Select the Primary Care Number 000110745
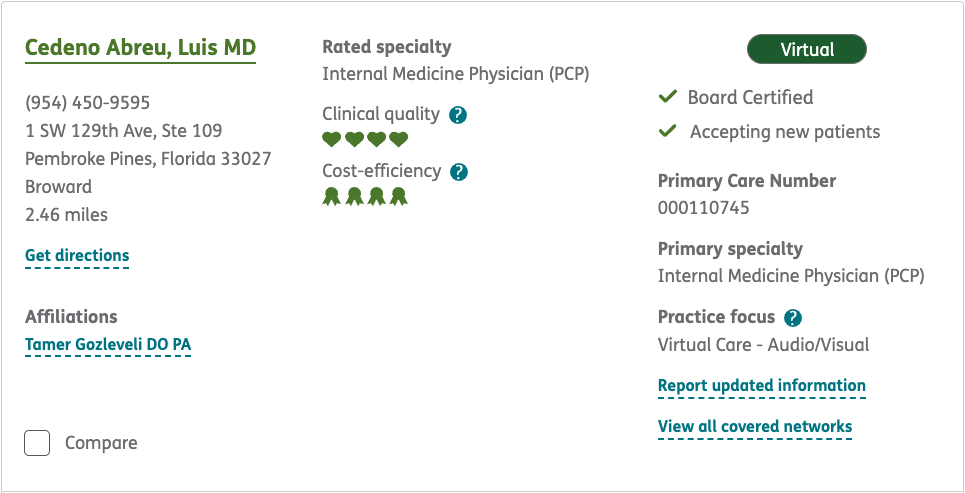The image size is (965, 493). tap(704, 208)
